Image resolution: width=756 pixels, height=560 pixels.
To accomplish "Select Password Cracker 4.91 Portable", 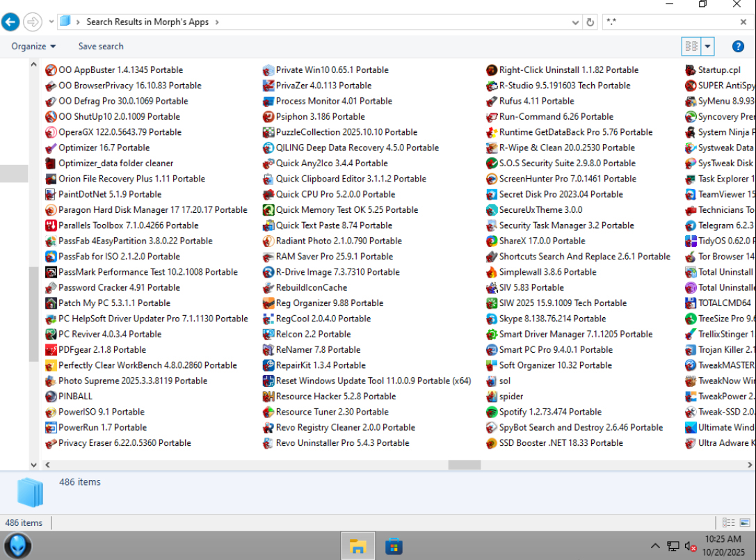I will [x=113, y=287].
